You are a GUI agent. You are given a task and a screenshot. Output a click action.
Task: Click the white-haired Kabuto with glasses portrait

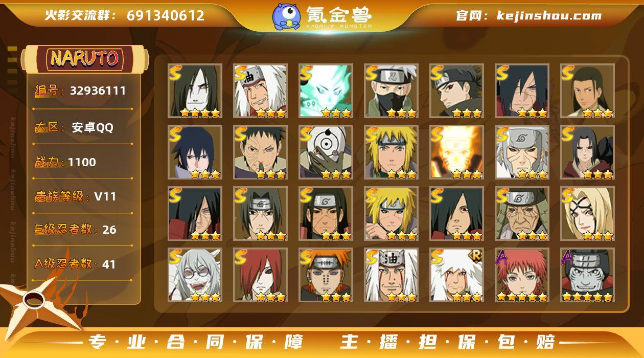pos(195,275)
